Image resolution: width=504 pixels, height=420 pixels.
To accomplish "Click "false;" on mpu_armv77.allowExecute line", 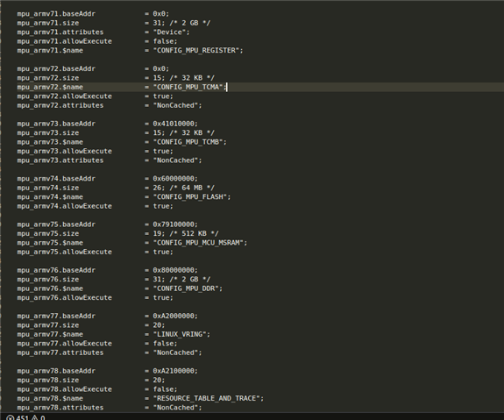I will tap(165, 344).
